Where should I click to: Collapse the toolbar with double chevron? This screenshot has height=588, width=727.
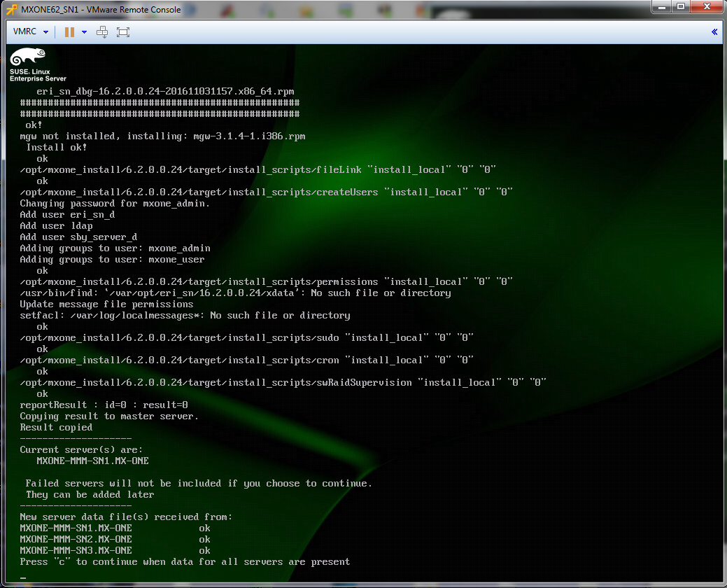tap(714, 32)
